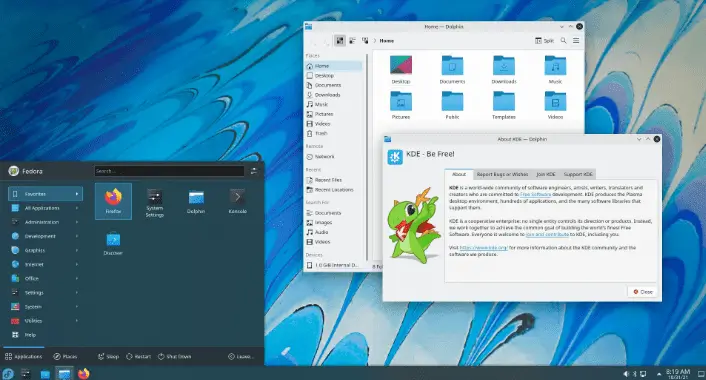
Task: Click the search magnifier in Dolphin's toolbar
Action: point(563,41)
